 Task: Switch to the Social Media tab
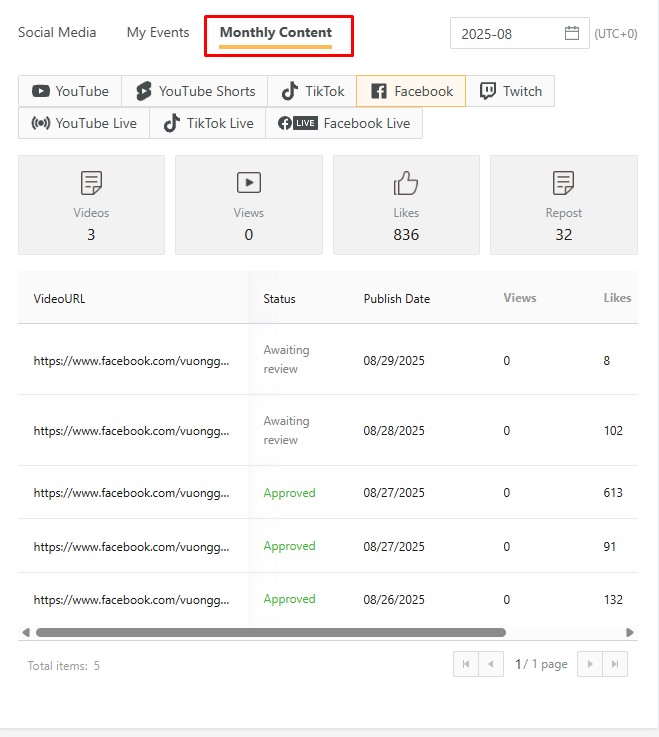pos(57,33)
